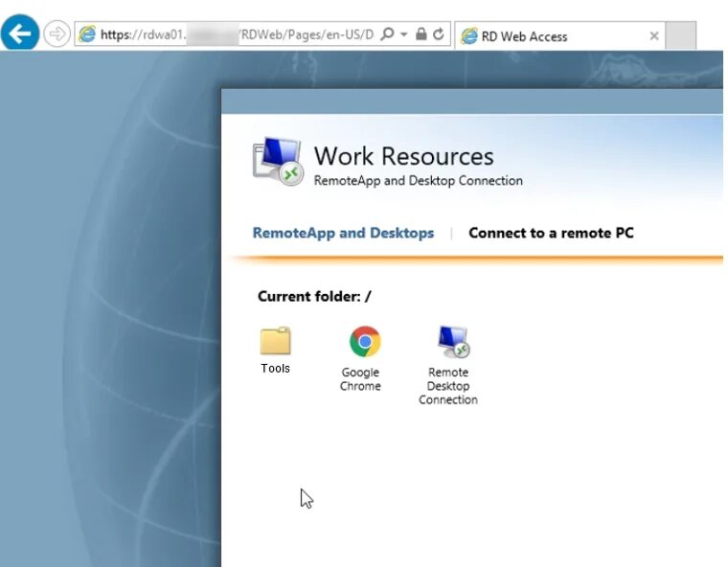This screenshot has height=567, width=728.
Task: Launch the Remote Desktop Connection icon
Action: pos(454,341)
